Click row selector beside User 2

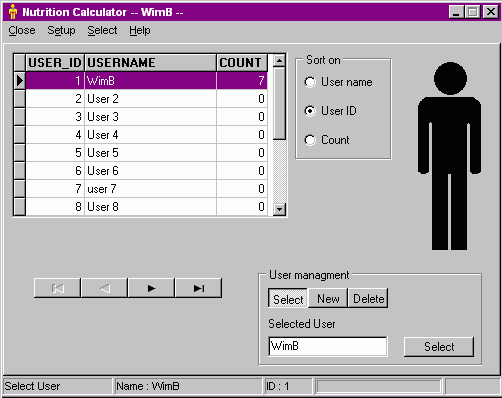coord(20,99)
